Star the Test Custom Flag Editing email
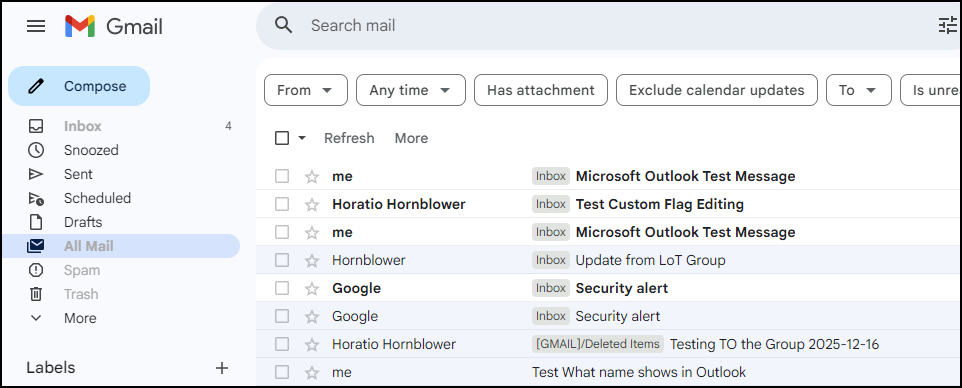The image size is (962, 388). click(x=312, y=204)
